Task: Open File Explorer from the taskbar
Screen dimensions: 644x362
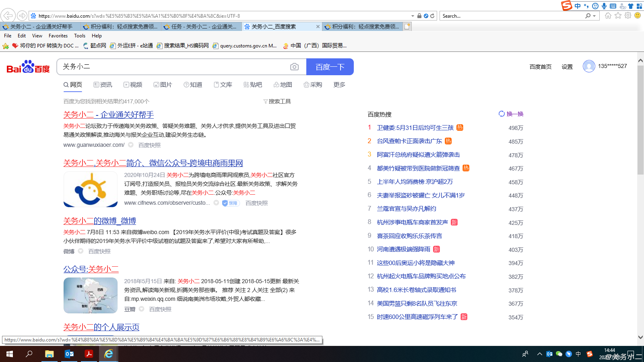Action: click(49, 354)
